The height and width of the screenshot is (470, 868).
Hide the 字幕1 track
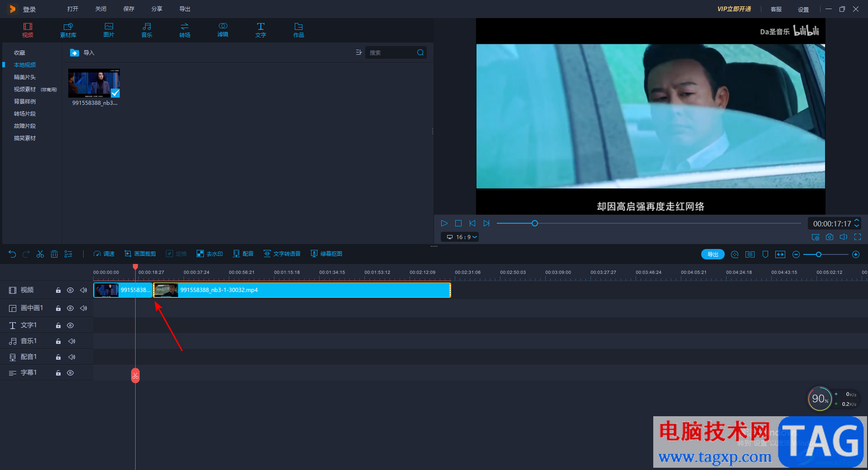coord(71,373)
